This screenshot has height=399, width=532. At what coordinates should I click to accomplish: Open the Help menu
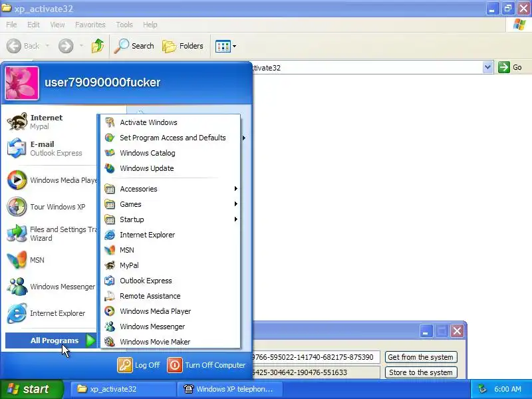(150, 25)
